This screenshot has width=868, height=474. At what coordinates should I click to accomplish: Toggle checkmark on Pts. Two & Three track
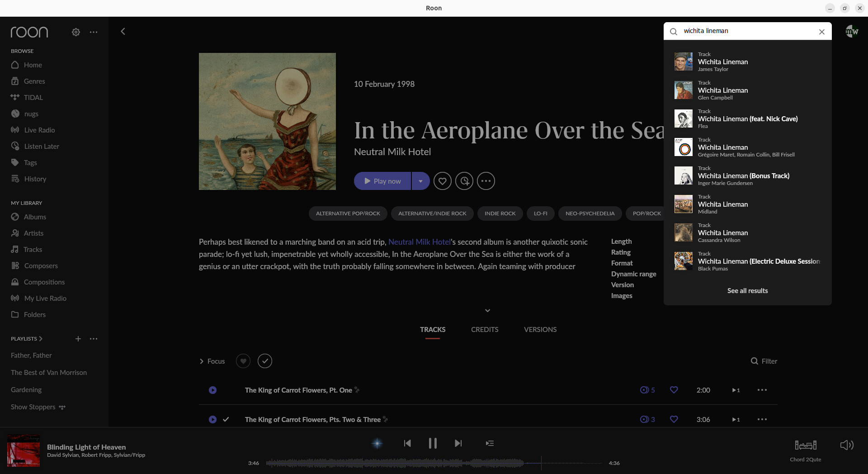226,419
